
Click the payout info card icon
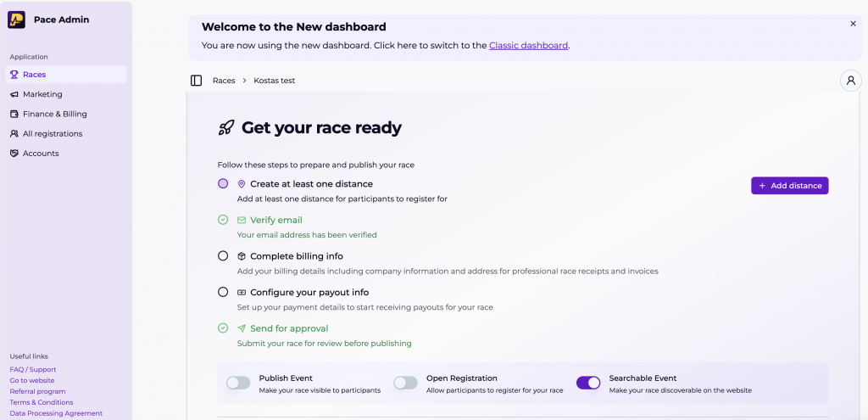242,292
